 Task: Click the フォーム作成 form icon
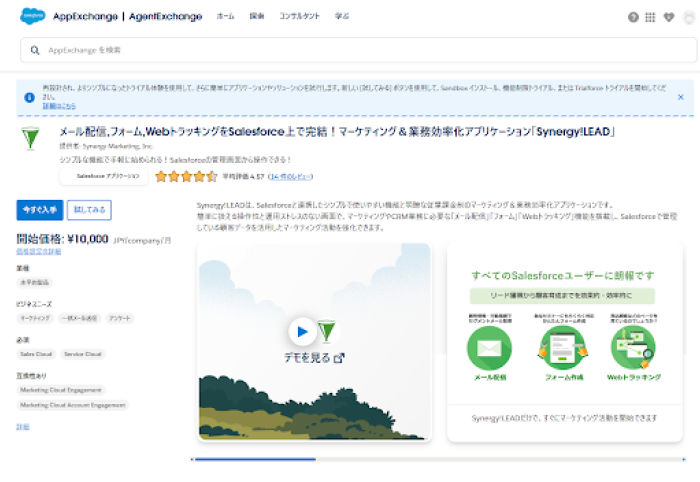pyautogui.click(x=563, y=348)
